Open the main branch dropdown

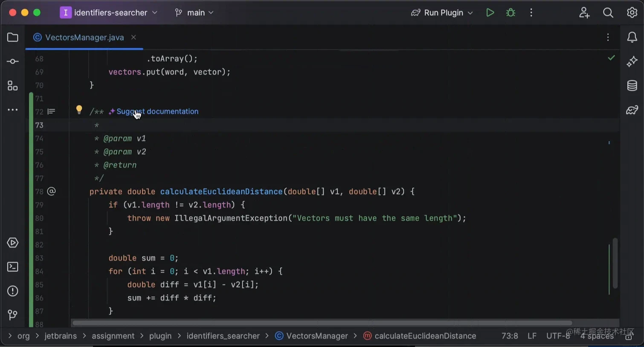pyautogui.click(x=194, y=13)
